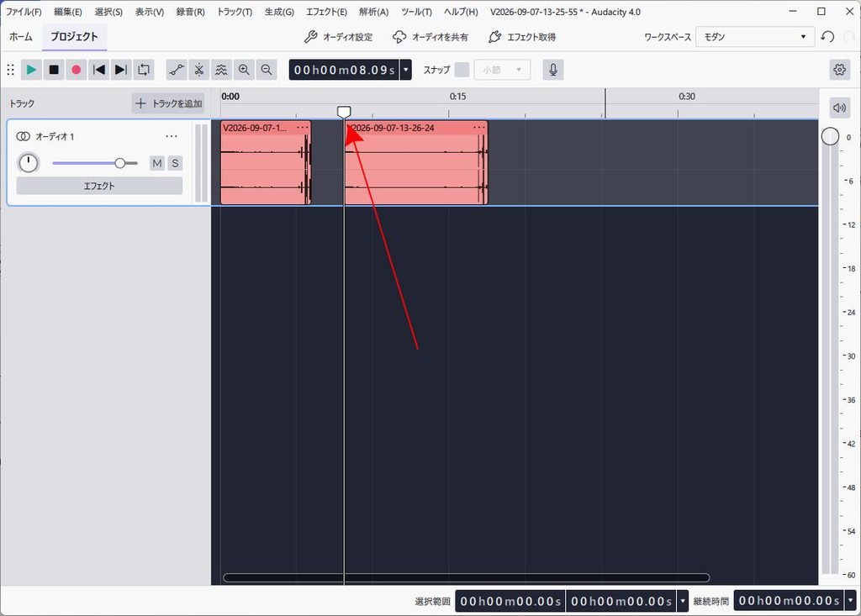Click the オーディオ 1 pan knob
Image resolution: width=861 pixels, height=616 pixels.
pos(28,163)
